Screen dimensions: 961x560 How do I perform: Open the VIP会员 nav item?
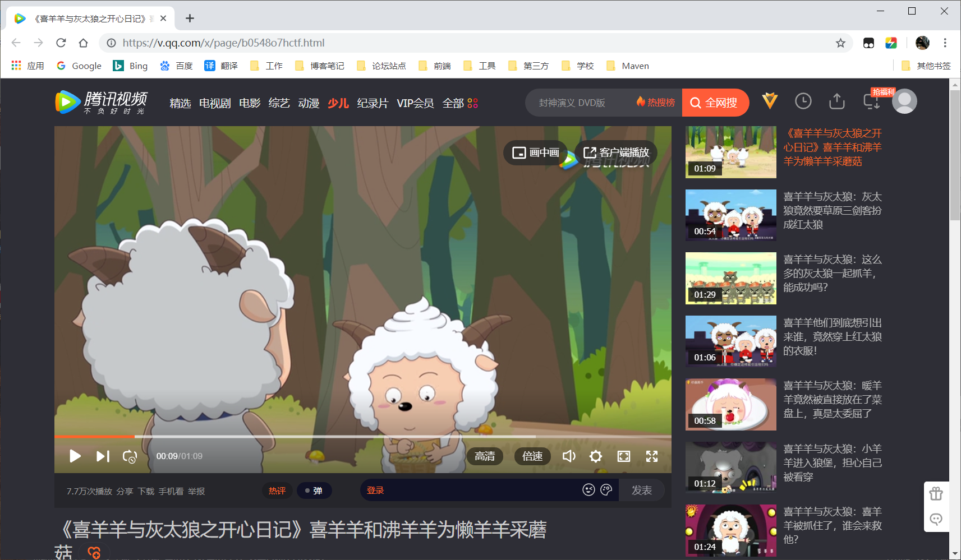[415, 103]
